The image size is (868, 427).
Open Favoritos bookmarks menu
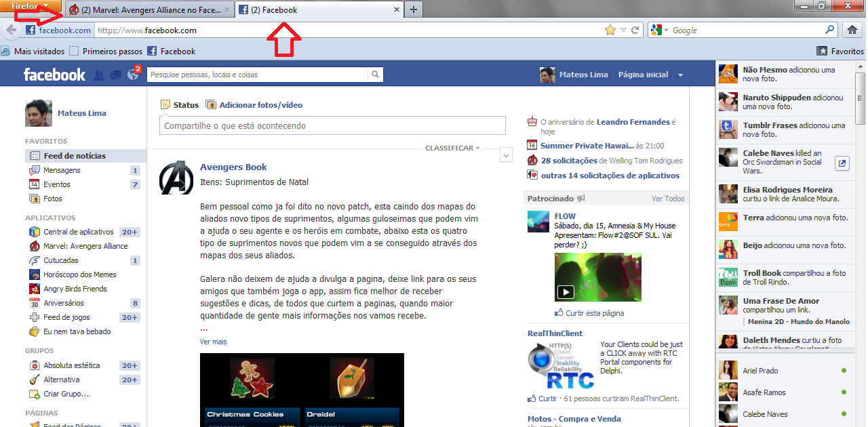click(x=841, y=51)
